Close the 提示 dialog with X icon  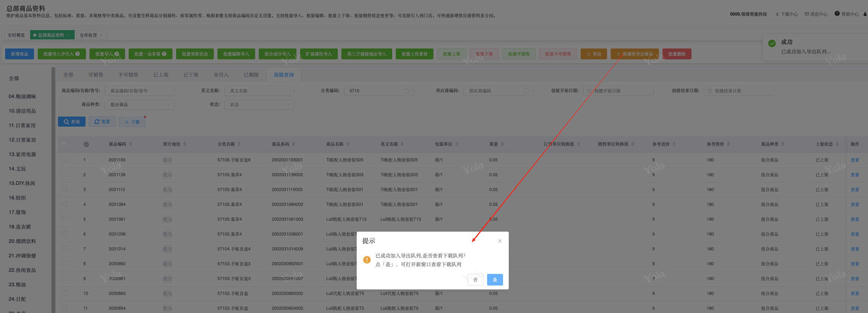tap(500, 241)
